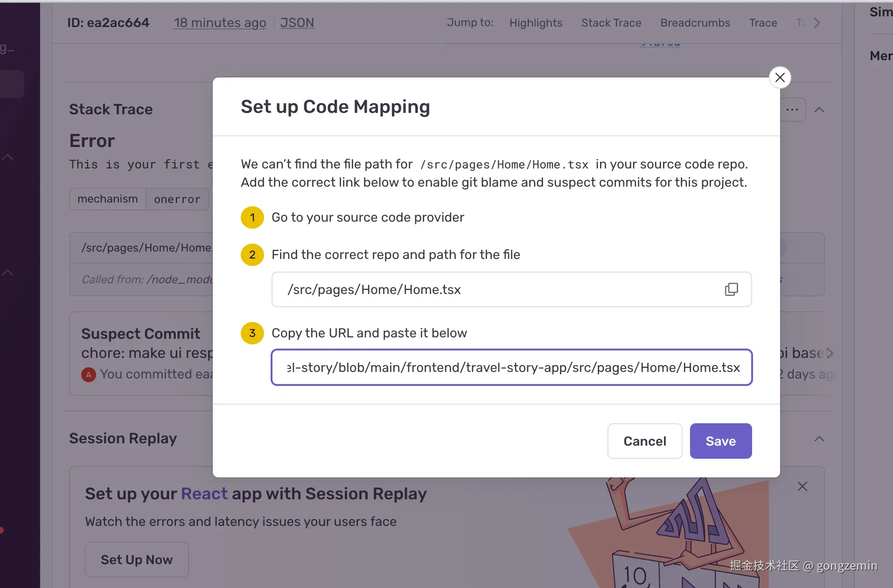Viewport: 893px width, 588px height.
Task: Jump to Highlights section
Action: 536,22
